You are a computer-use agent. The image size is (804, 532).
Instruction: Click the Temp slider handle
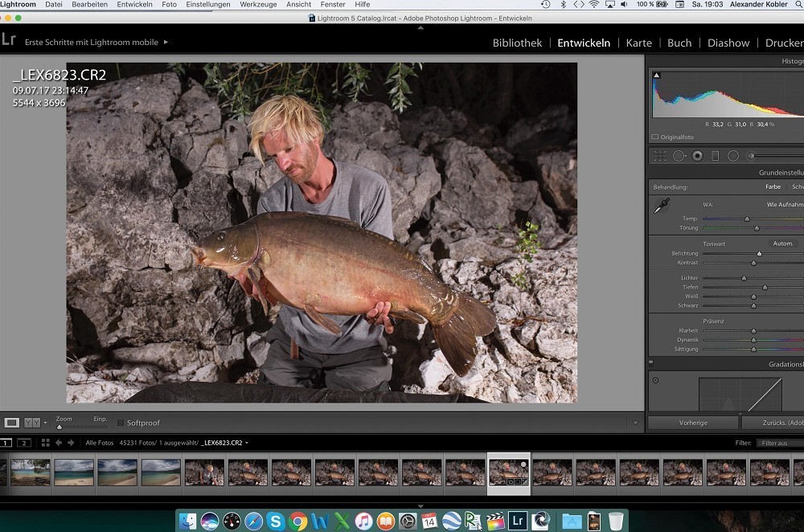coord(747,219)
